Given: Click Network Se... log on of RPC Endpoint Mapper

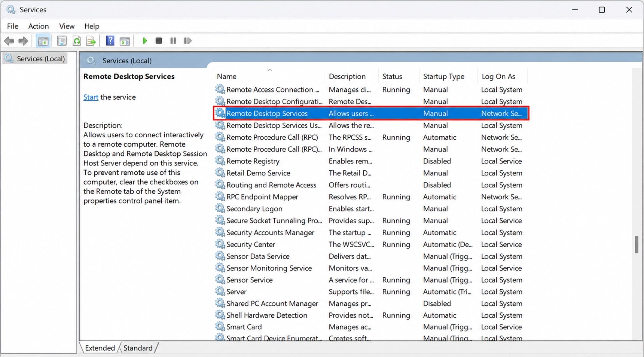Looking at the screenshot, I should click(x=501, y=197).
